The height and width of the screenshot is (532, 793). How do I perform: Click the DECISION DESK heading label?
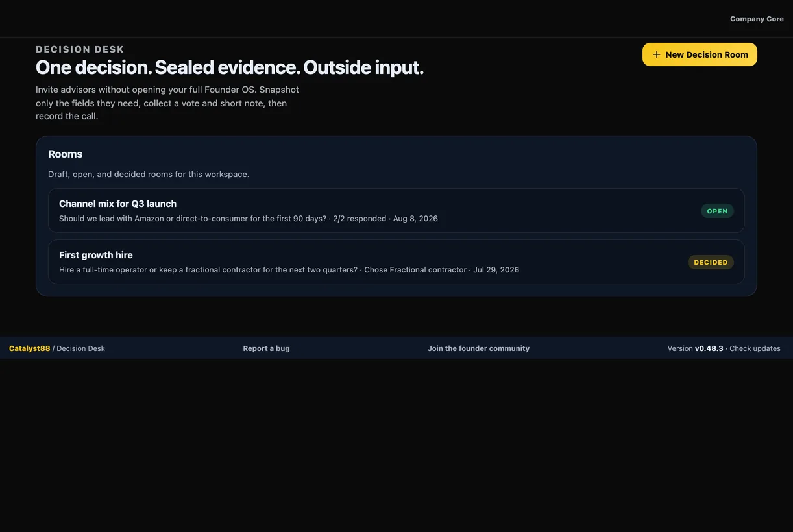click(80, 49)
